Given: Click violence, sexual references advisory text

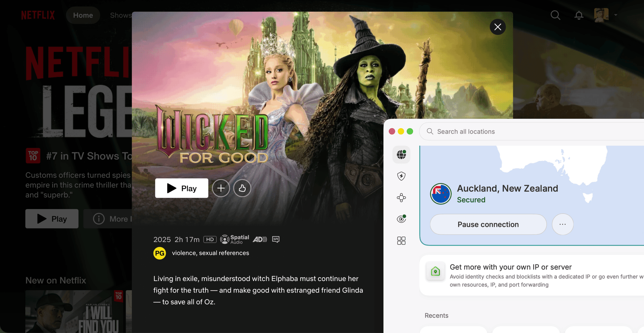Looking at the screenshot, I should pyautogui.click(x=210, y=253).
